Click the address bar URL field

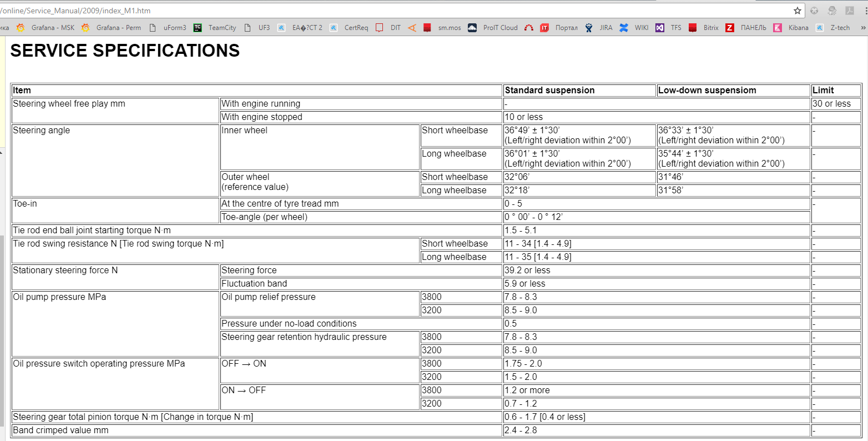(x=388, y=11)
